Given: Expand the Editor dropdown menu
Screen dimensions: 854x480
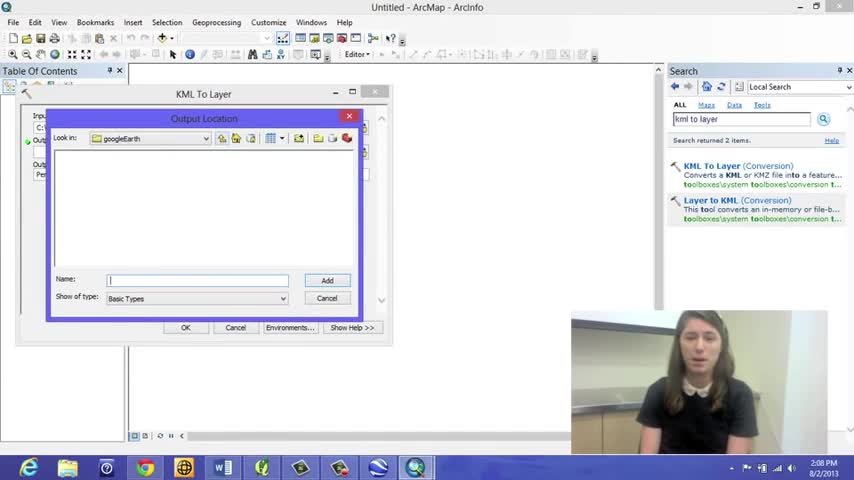Looking at the screenshot, I should (x=357, y=54).
